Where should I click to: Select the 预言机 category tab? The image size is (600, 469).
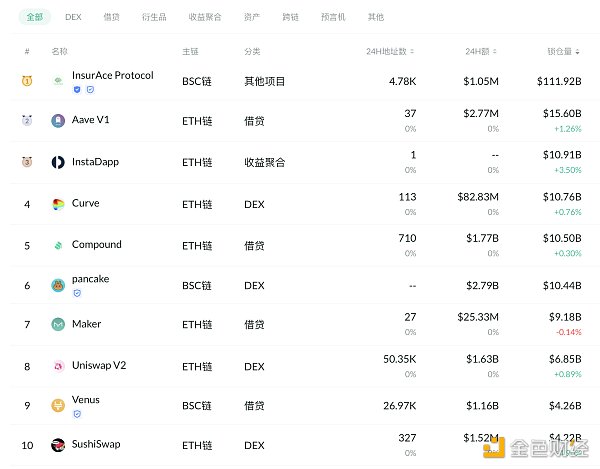click(x=335, y=17)
